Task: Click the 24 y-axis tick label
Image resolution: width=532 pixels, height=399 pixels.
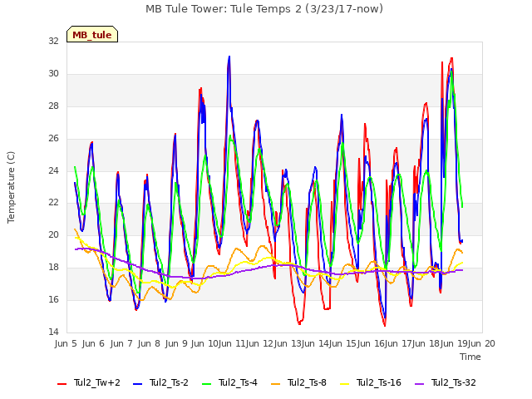Action: [x=53, y=170]
